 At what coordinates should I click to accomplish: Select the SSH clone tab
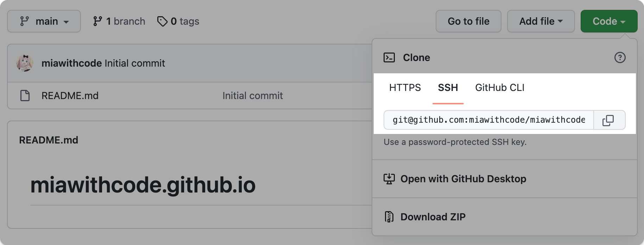click(448, 87)
